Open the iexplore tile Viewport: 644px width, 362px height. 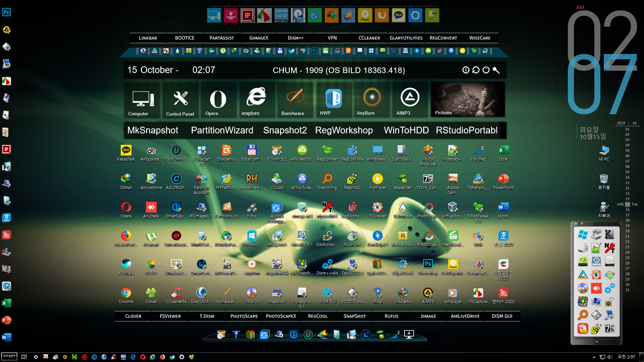tap(257, 100)
